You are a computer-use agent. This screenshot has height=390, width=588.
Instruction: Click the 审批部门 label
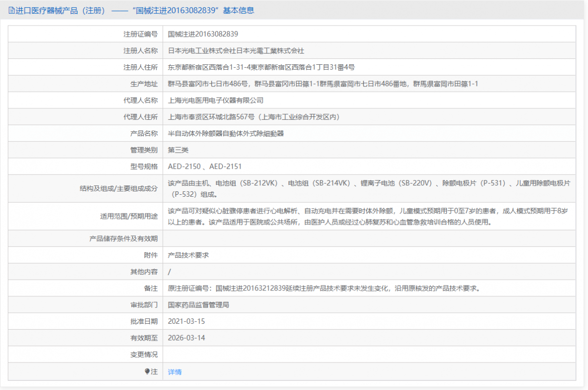[144, 305]
